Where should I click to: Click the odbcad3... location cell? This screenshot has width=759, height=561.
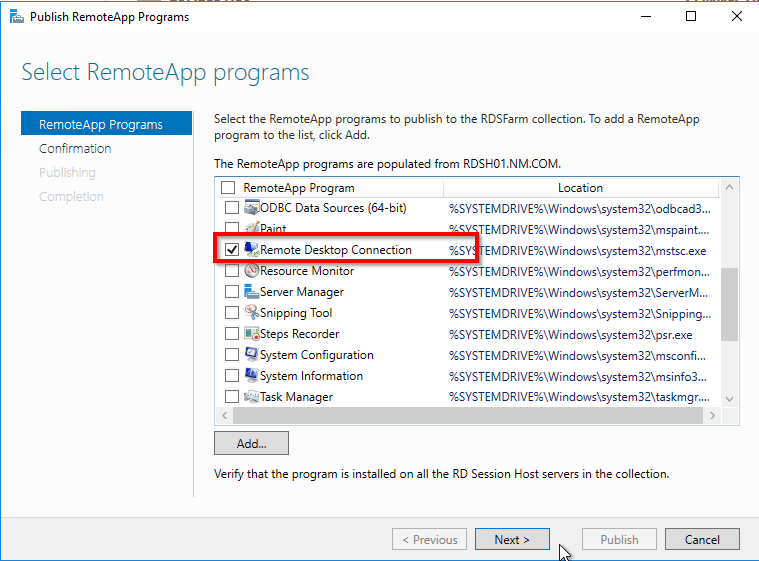click(x=579, y=209)
